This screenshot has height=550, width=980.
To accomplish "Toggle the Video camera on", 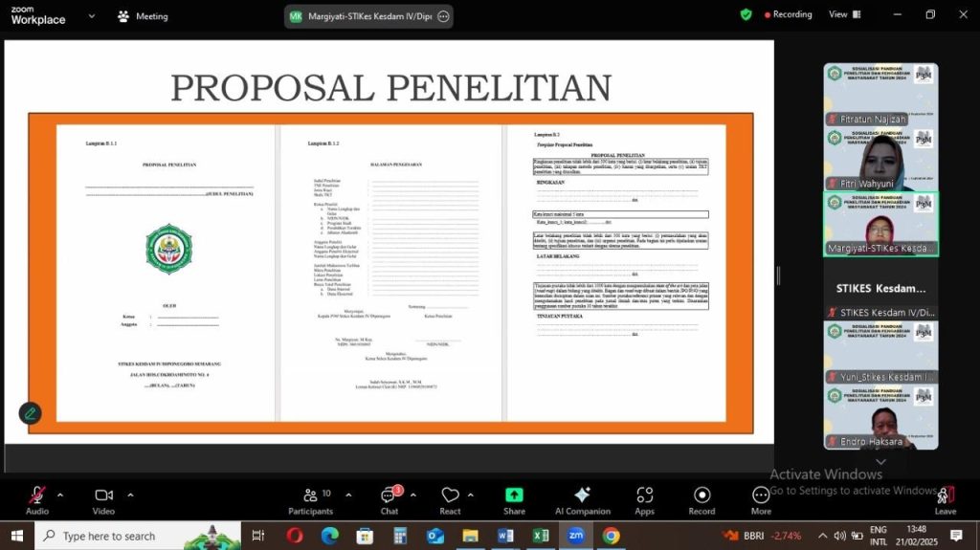I will (x=103, y=499).
